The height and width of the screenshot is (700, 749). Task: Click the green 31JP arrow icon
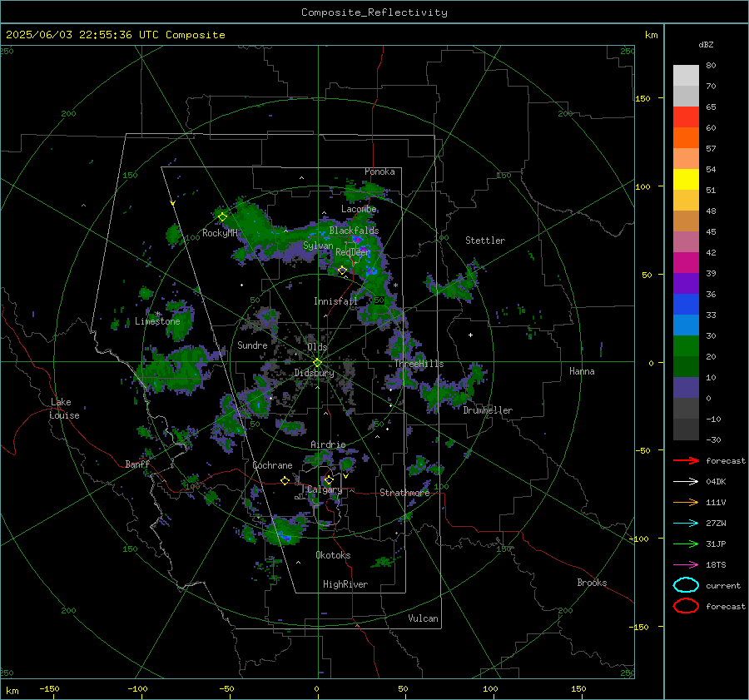[x=686, y=544]
